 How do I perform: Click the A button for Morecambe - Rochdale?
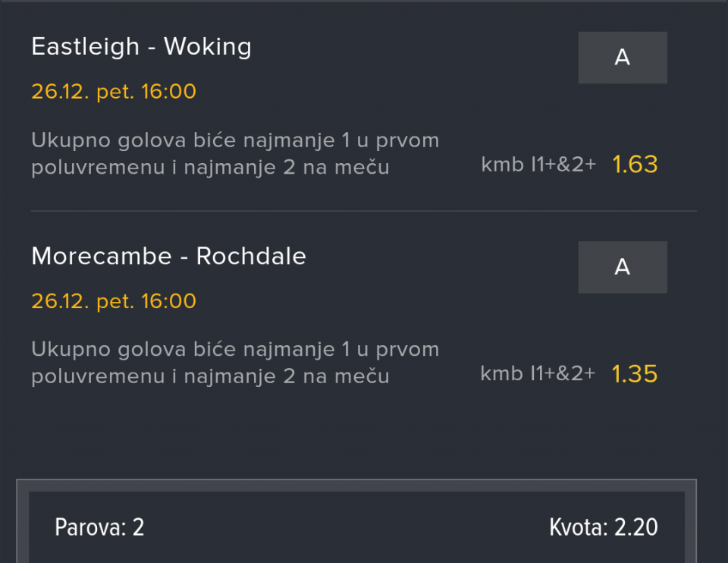pos(622,267)
